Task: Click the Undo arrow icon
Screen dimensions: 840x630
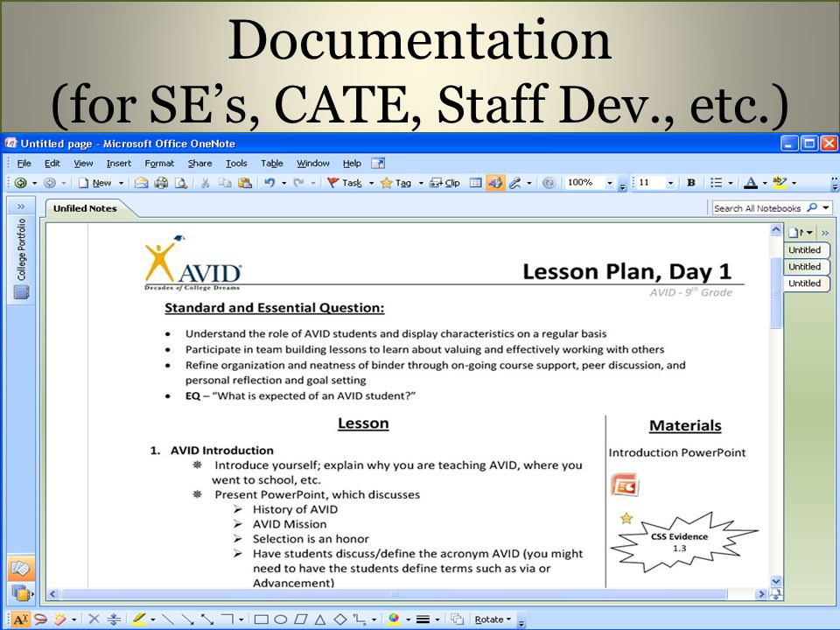Action: pos(270,183)
